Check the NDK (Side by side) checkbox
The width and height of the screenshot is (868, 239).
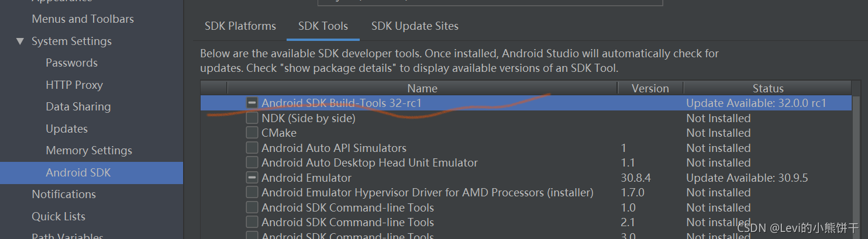[x=252, y=118]
